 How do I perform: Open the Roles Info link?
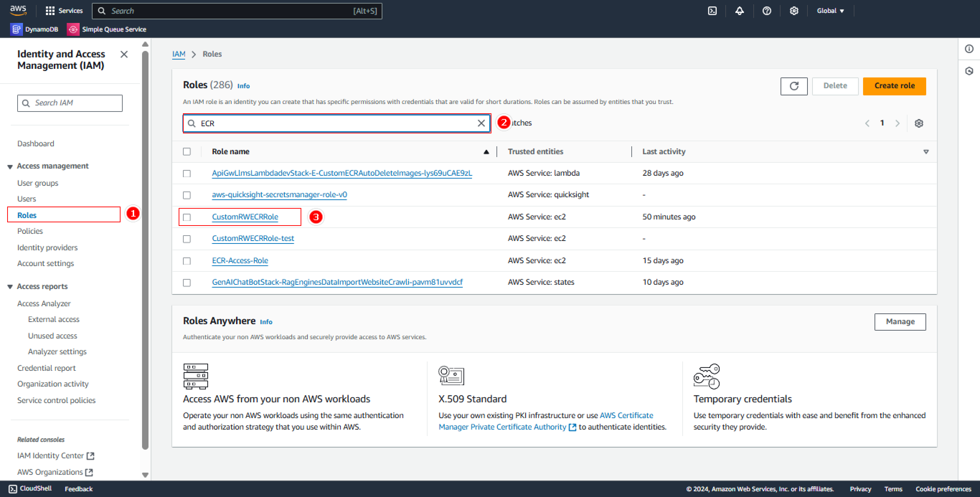tap(243, 86)
